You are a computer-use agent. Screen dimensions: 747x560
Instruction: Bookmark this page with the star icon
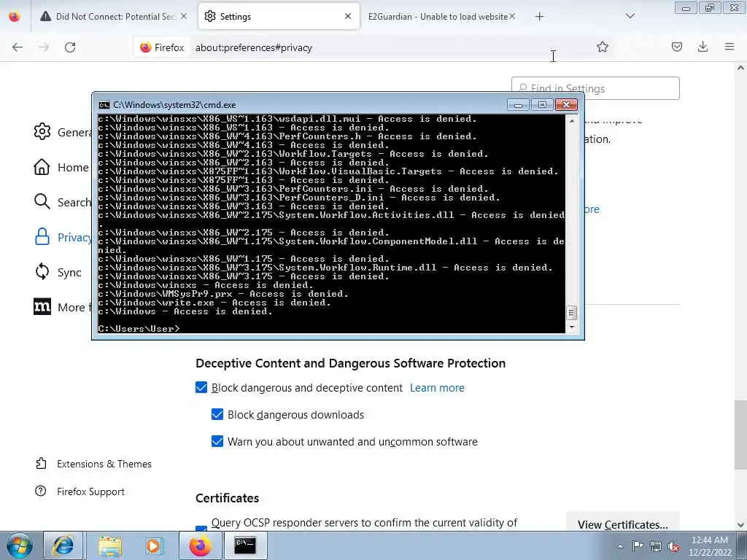[x=602, y=47]
